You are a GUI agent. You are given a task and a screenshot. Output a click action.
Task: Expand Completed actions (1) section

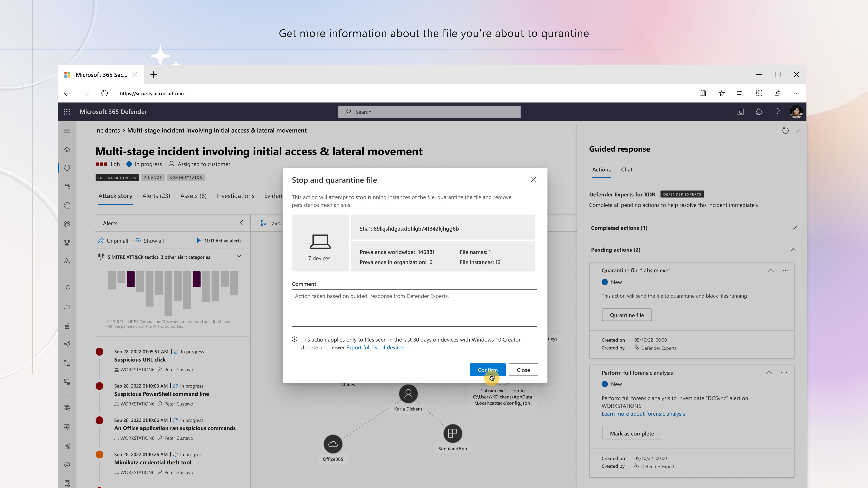click(x=794, y=228)
